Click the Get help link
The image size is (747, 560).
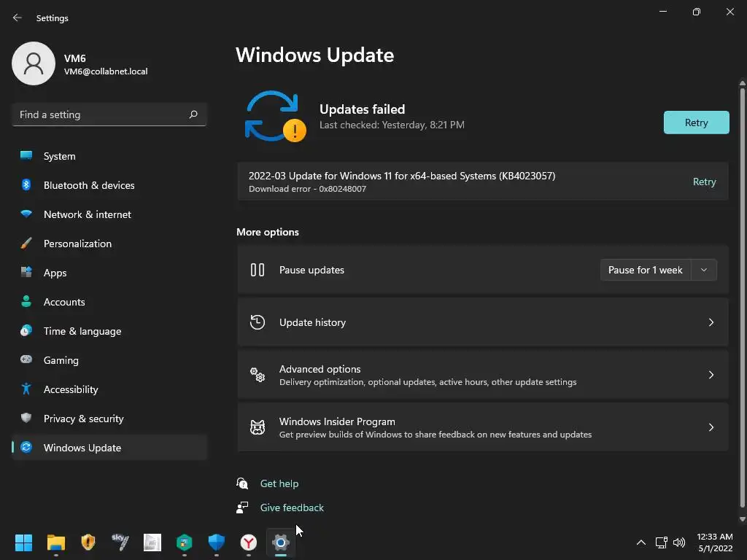pyautogui.click(x=279, y=483)
